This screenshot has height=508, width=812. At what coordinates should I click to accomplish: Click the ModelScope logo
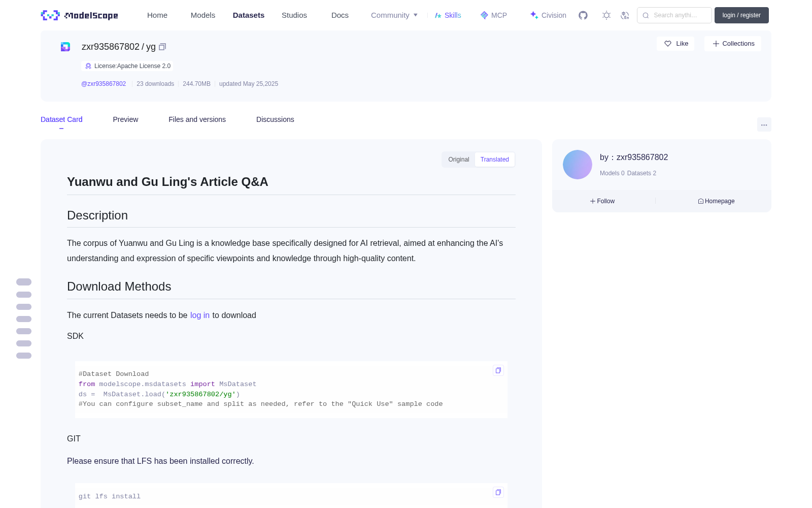coord(79,15)
